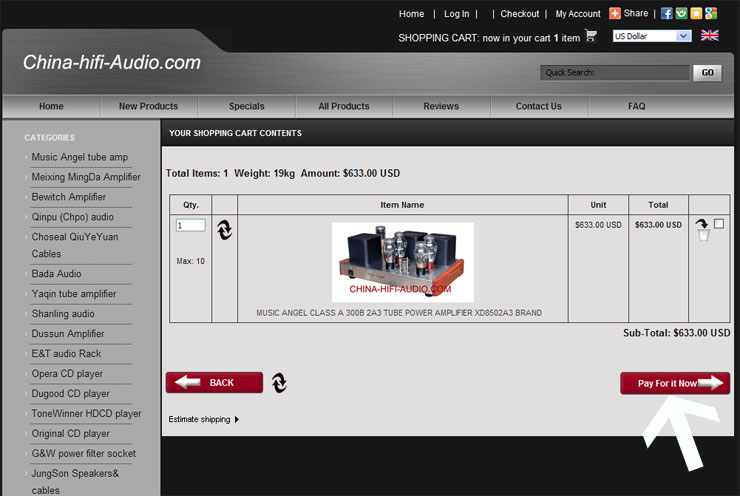Click the Share text link
This screenshot has height=496, width=740.
636,13
